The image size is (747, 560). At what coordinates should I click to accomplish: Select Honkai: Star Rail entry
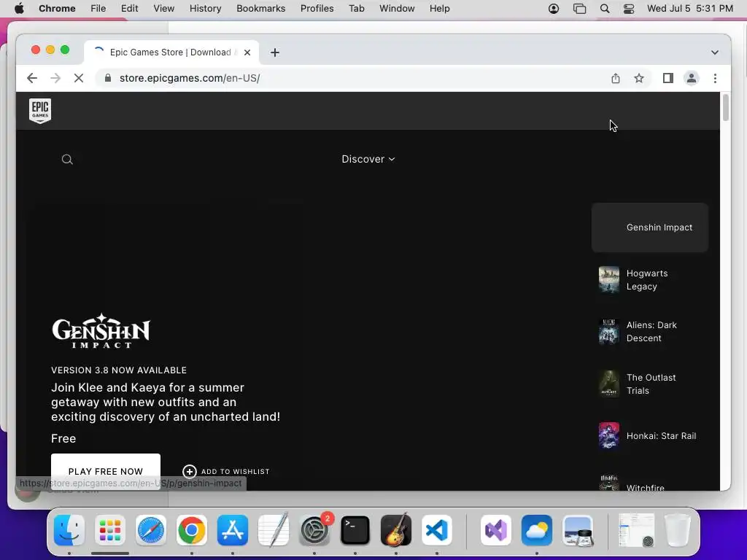pos(650,436)
